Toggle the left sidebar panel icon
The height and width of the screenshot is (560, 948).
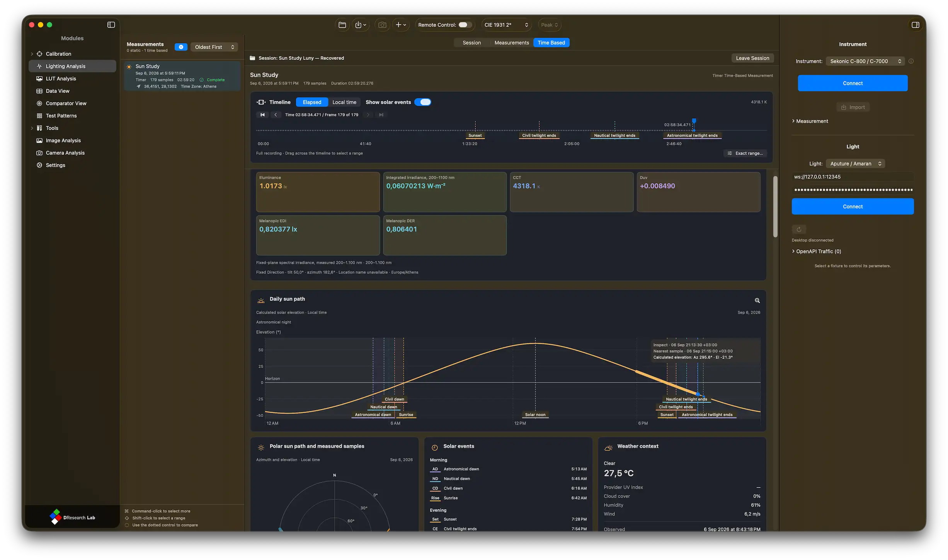pos(111,25)
